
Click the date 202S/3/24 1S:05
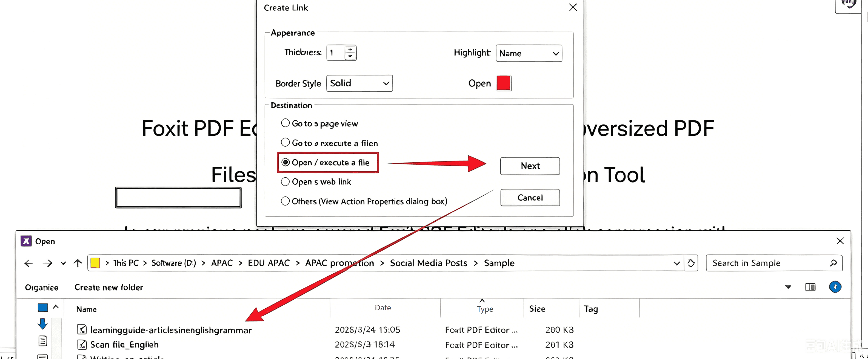pos(367,330)
